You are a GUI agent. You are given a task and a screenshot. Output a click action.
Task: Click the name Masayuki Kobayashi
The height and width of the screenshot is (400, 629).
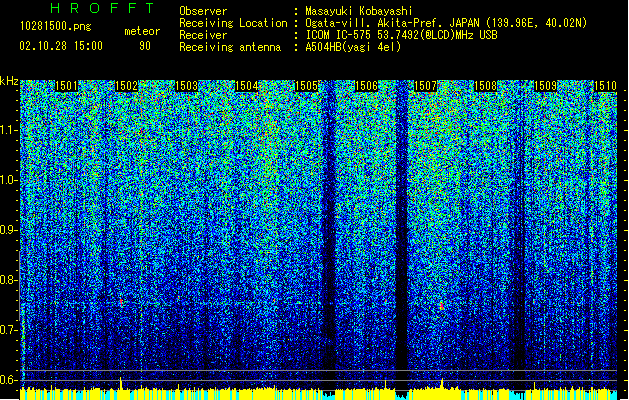click(x=359, y=11)
